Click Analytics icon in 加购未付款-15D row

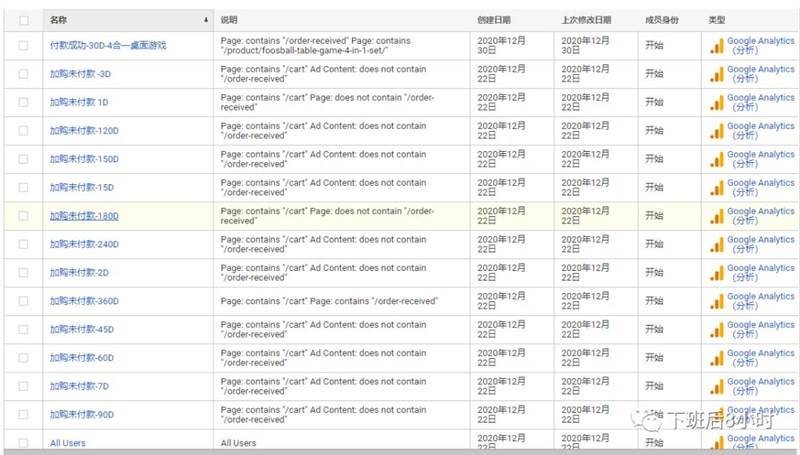tap(717, 188)
